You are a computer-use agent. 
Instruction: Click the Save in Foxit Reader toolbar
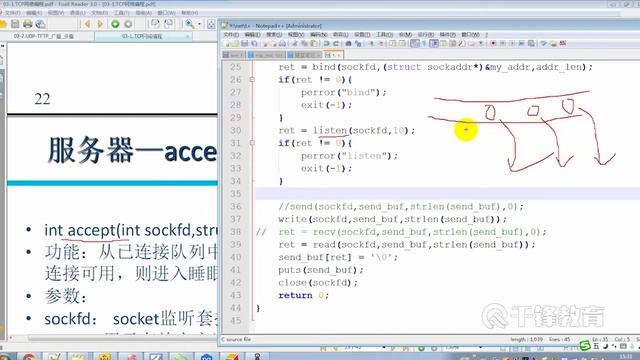15,24
